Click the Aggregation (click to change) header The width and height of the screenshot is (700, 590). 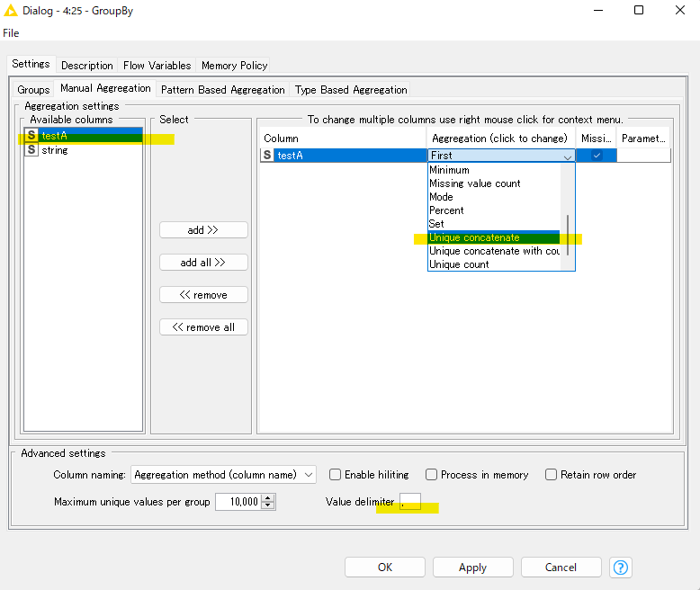499,139
